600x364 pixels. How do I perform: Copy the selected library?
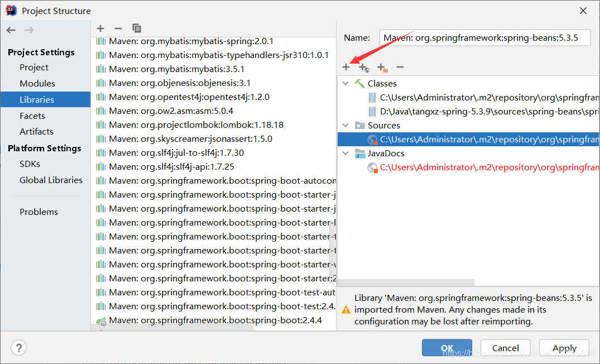click(137, 28)
